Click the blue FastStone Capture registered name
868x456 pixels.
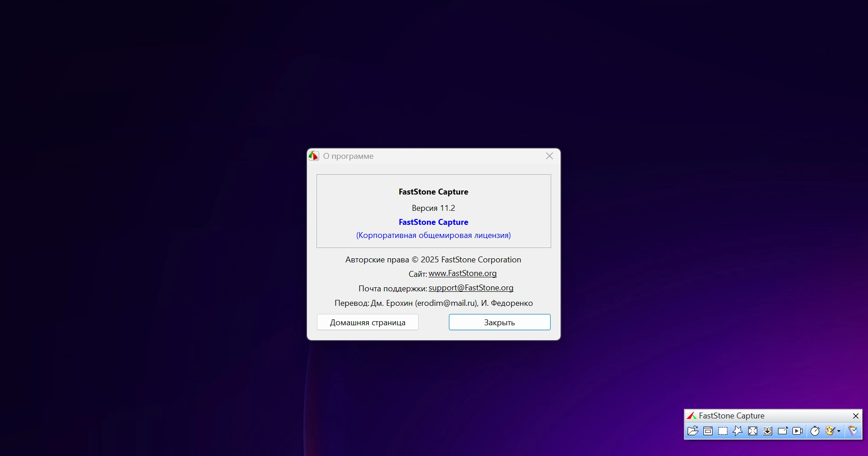(x=434, y=222)
